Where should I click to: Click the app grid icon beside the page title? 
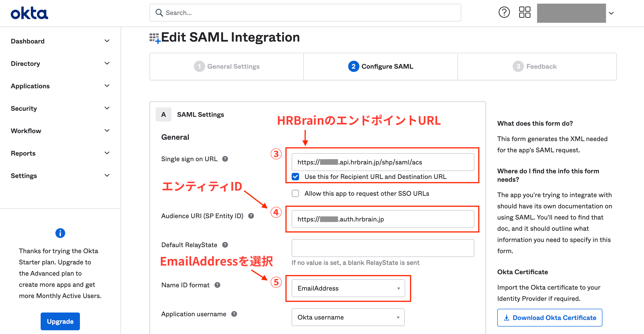(155, 38)
